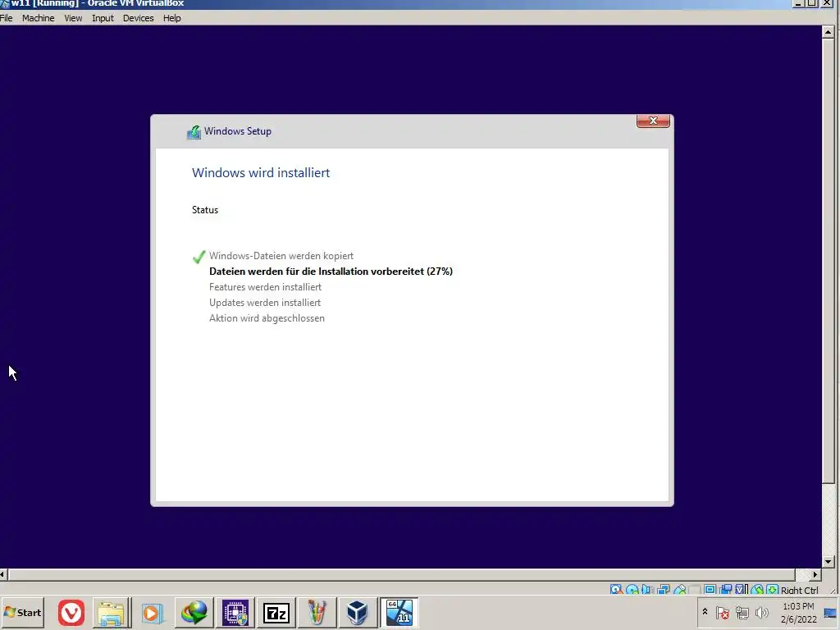Click the mouse integration status icon
The height and width of the screenshot is (630, 840).
[x=757, y=589]
